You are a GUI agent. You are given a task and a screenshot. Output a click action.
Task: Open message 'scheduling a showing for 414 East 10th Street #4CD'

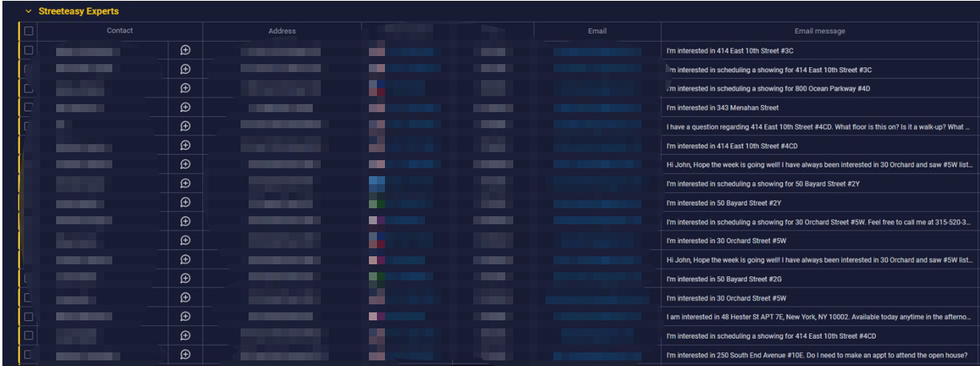771,336
